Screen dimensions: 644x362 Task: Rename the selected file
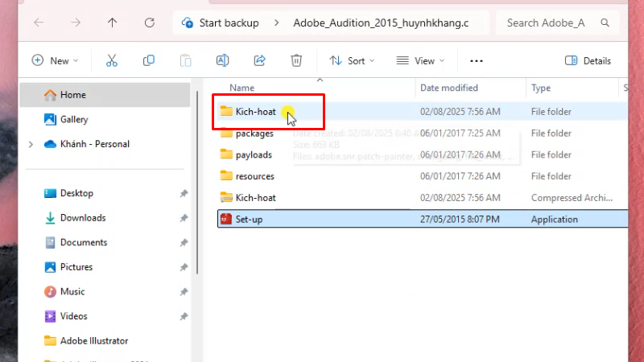tap(223, 61)
